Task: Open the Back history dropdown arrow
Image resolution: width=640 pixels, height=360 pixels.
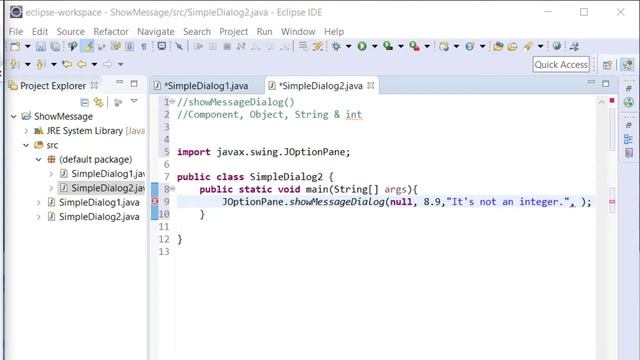Action: tap(94, 64)
